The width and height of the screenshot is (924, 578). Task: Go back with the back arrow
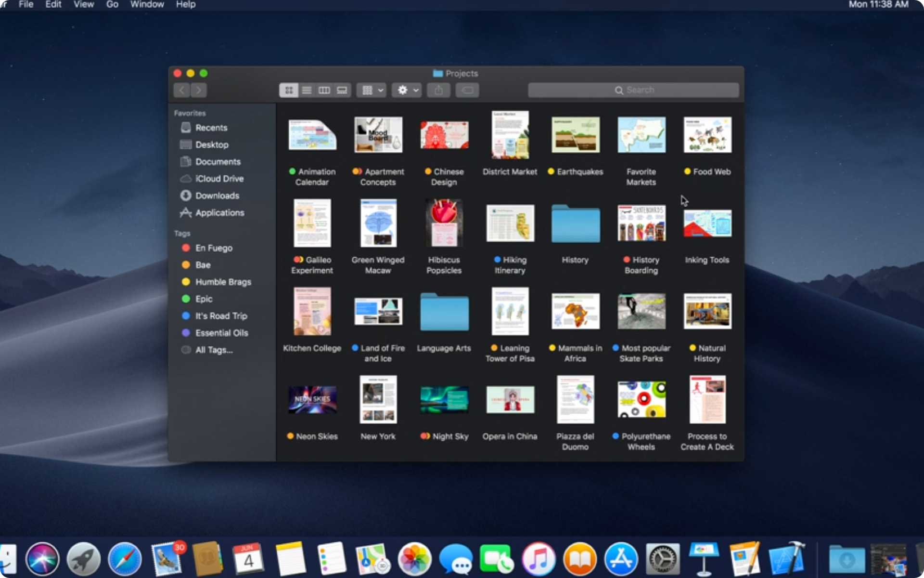[182, 90]
